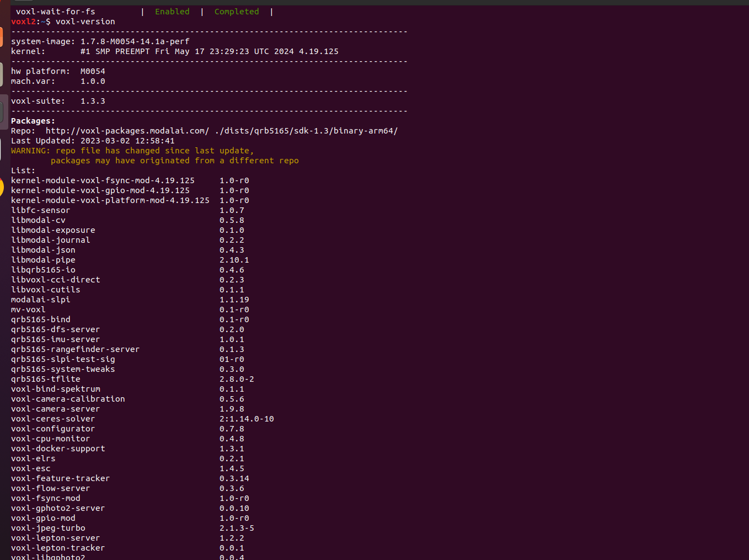Click the 'libmodal-journal' package name

point(51,240)
